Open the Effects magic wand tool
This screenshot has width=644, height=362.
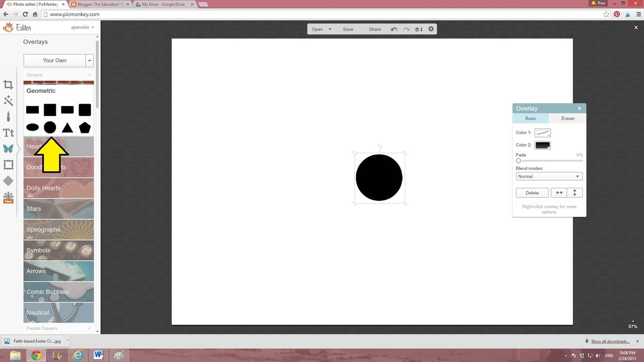[x=8, y=101]
